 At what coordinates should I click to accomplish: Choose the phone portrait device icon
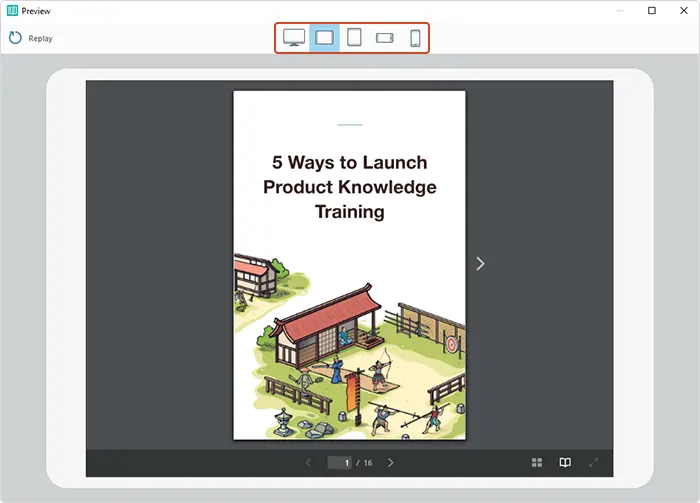[x=414, y=38]
